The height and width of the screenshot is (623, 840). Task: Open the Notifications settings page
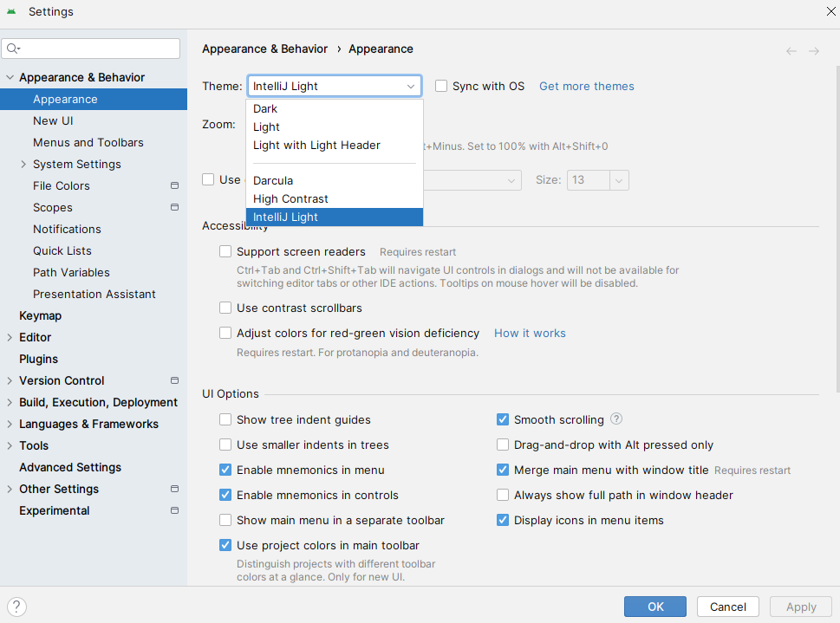(67, 229)
